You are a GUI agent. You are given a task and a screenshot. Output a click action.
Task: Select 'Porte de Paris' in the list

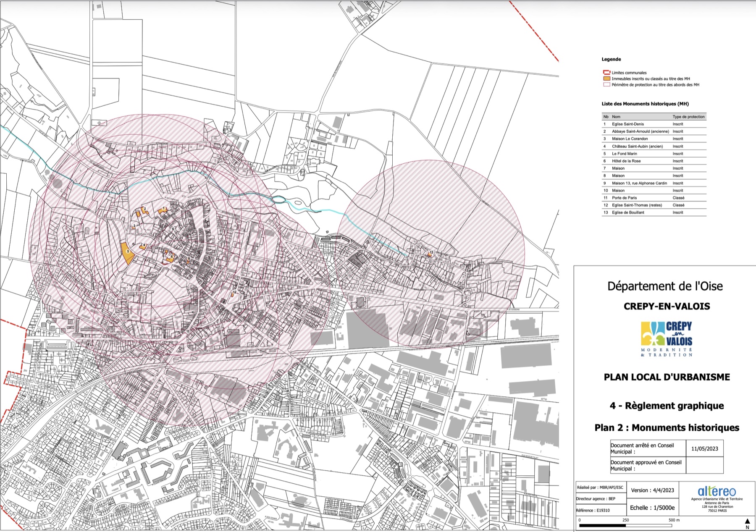(x=625, y=198)
